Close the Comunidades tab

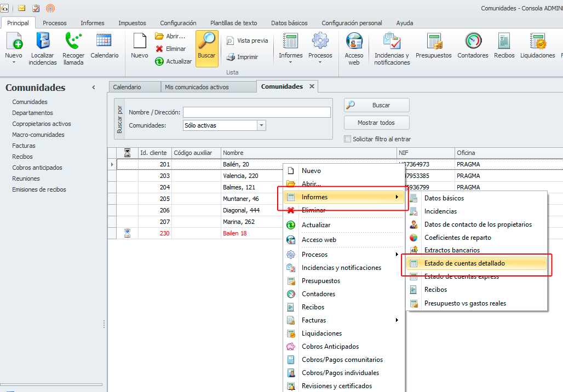pos(312,87)
